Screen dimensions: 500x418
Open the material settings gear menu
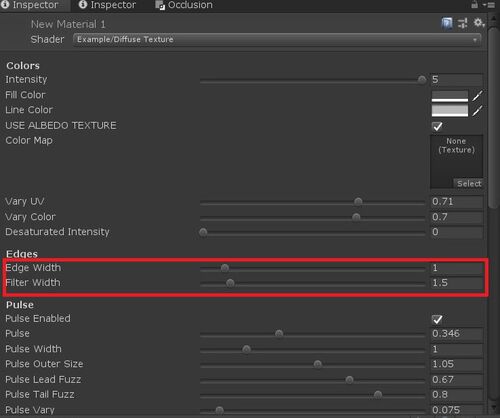(x=479, y=23)
